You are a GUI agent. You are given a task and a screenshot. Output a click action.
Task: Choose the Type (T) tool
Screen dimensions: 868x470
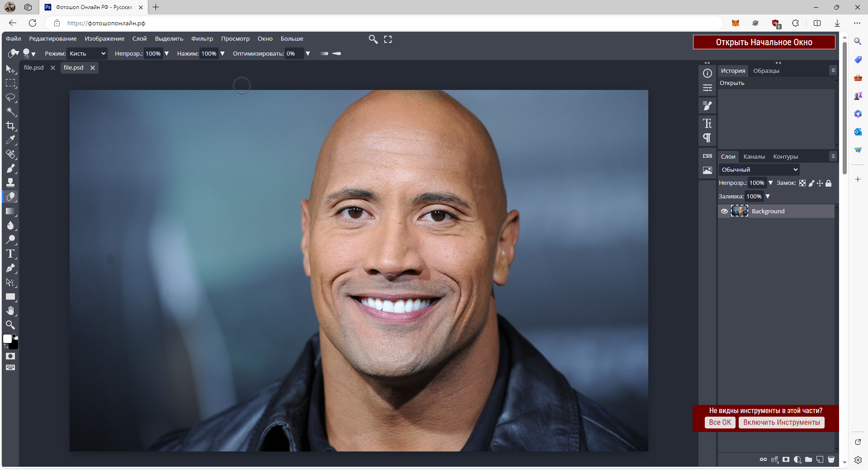[x=11, y=254]
